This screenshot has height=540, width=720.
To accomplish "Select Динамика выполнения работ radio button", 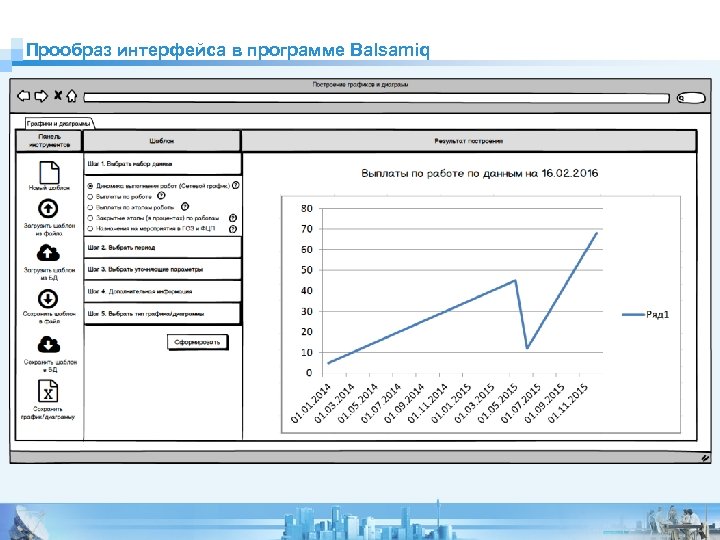I will click(x=90, y=186).
